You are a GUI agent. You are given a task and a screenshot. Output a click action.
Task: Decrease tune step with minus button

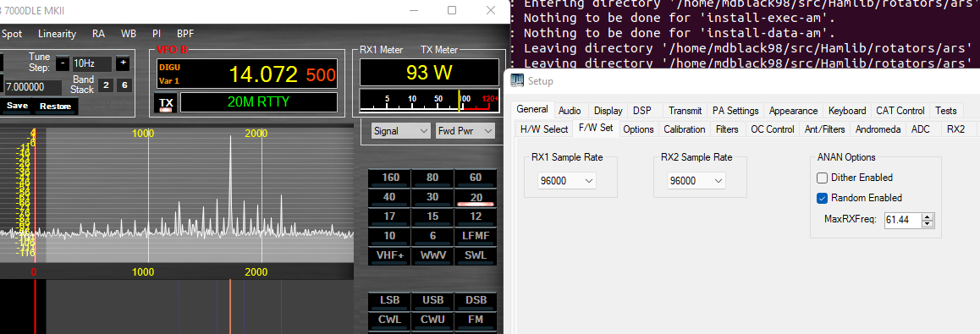pyautogui.click(x=62, y=63)
